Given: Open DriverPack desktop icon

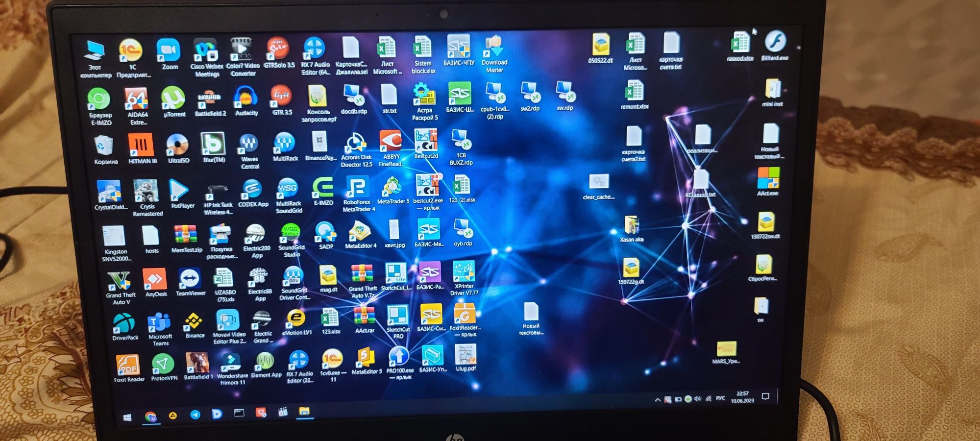Looking at the screenshot, I should [x=124, y=326].
